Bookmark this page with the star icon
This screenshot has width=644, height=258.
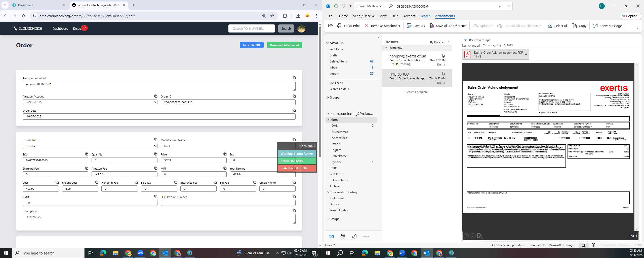coord(272,16)
